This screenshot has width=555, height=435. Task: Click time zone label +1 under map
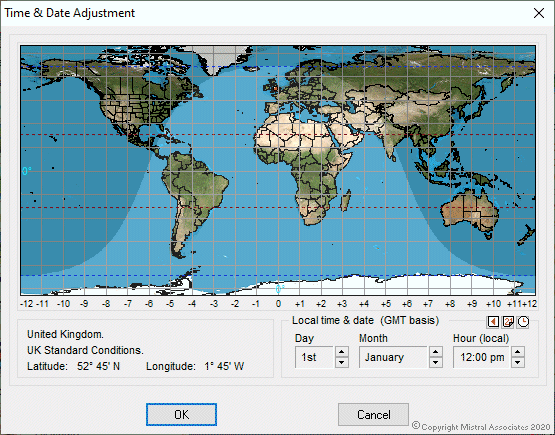(299, 304)
